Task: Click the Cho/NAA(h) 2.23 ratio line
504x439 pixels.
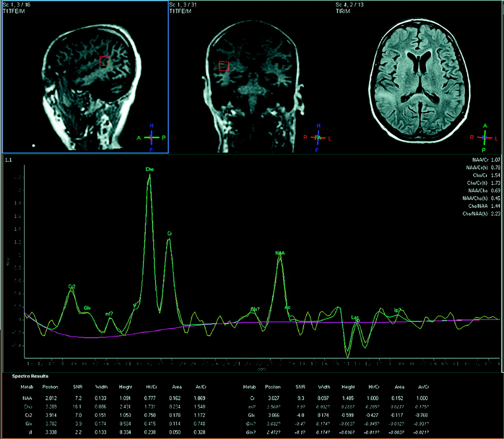Action: 482,214
